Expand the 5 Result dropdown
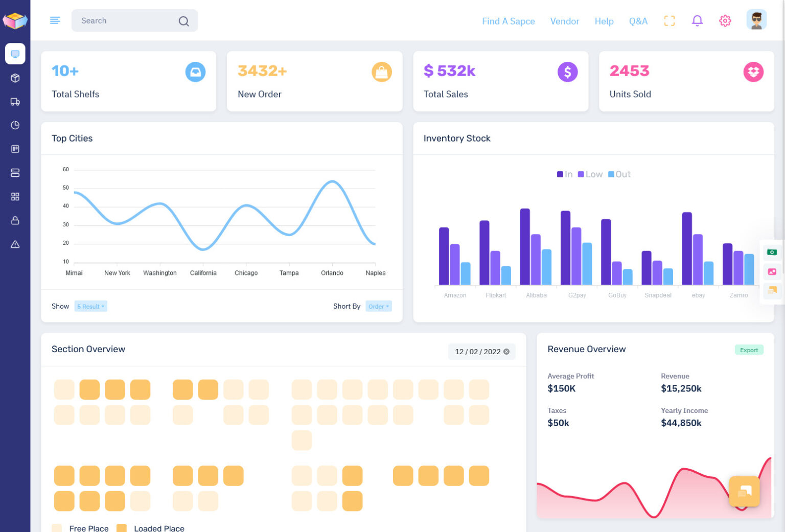The height and width of the screenshot is (532, 785). coord(91,307)
